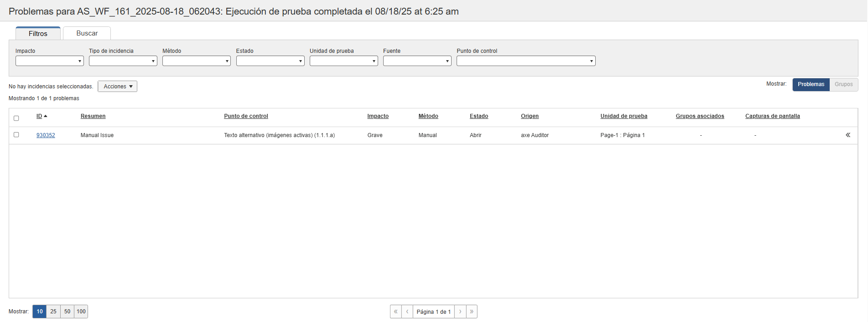Show 100 items per page

pyautogui.click(x=81, y=312)
